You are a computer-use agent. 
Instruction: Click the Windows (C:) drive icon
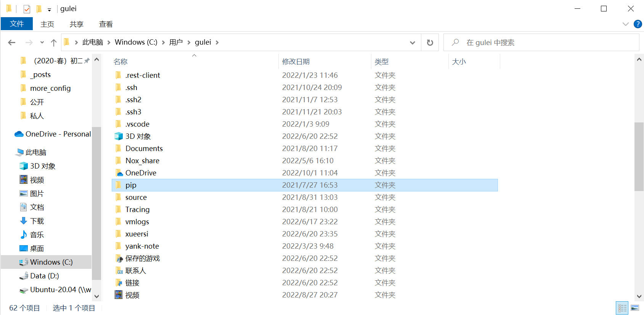coord(24,262)
